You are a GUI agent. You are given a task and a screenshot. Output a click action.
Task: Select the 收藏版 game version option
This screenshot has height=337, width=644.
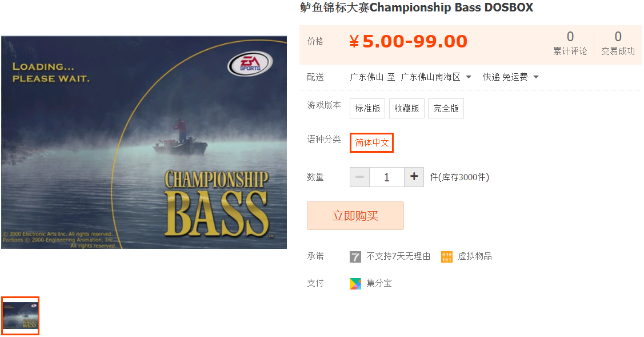407,108
